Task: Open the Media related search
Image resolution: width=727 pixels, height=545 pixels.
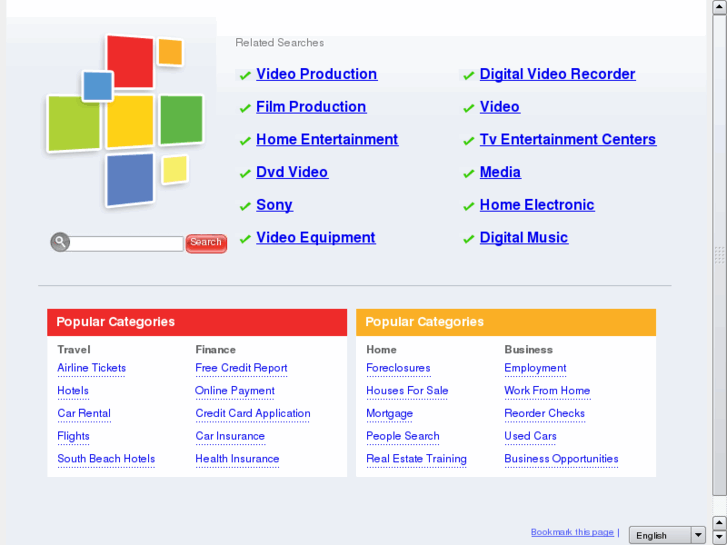Action: tap(500, 172)
